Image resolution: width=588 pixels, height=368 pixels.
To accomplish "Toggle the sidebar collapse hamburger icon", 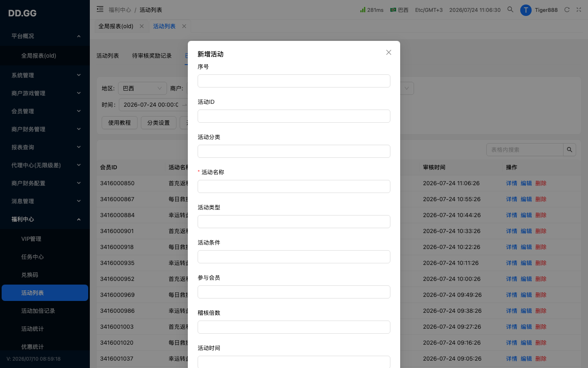I will click(100, 9).
